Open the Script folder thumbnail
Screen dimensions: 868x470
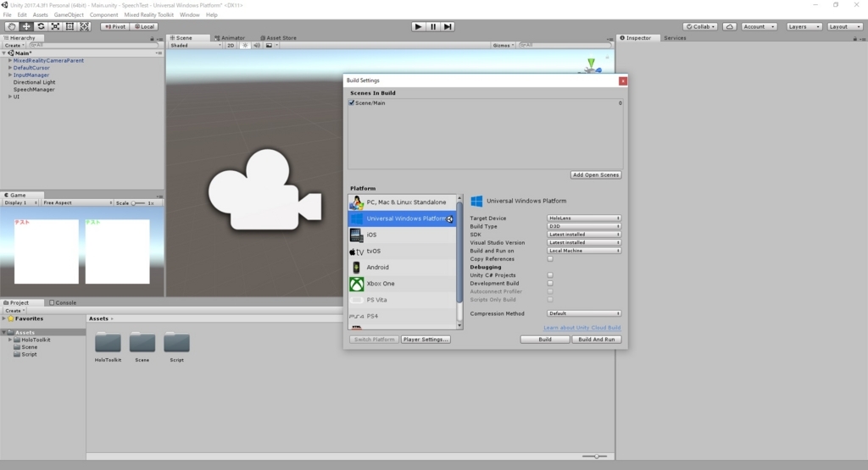click(x=176, y=343)
